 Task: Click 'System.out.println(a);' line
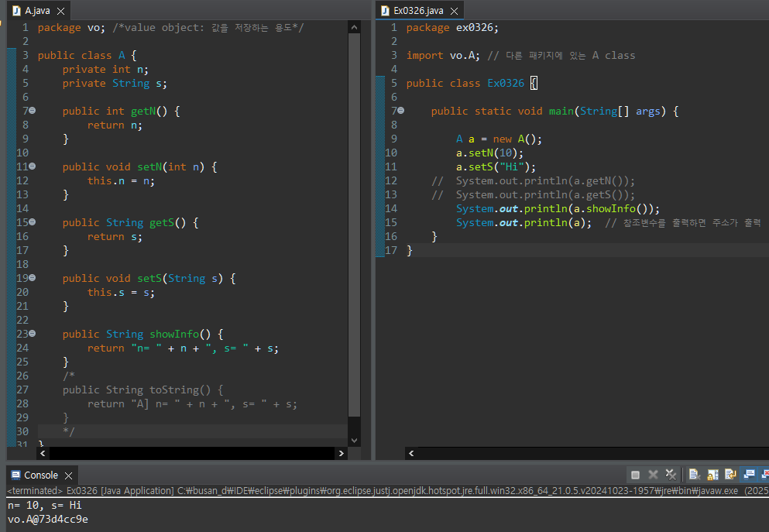pyautogui.click(x=524, y=222)
